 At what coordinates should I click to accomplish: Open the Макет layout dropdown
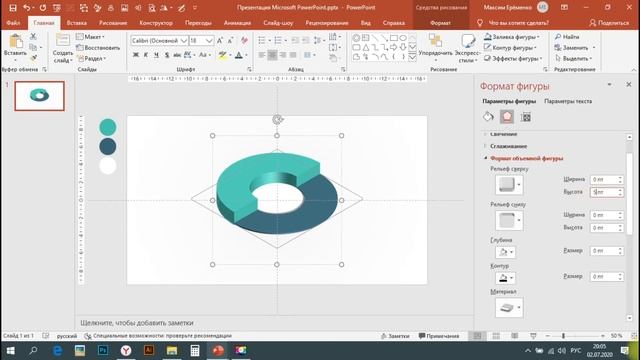point(91,37)
